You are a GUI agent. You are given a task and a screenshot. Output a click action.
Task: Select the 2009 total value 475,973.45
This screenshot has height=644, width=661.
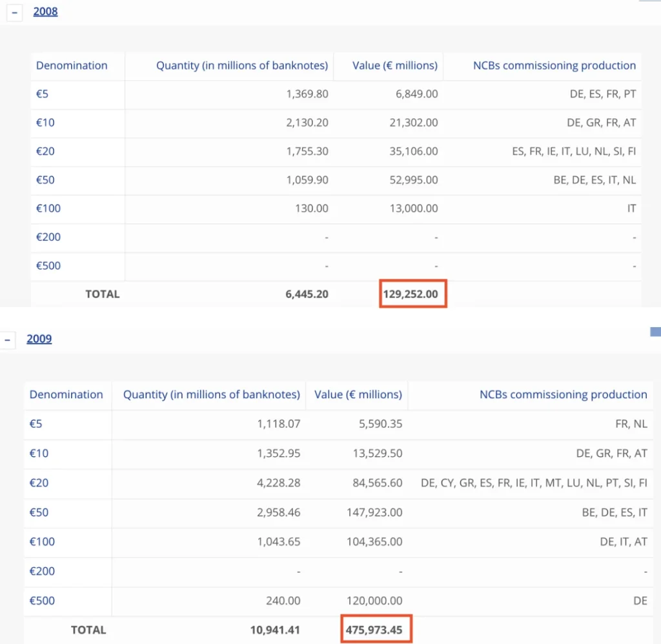pyautogui.click(x=374, y=630)
